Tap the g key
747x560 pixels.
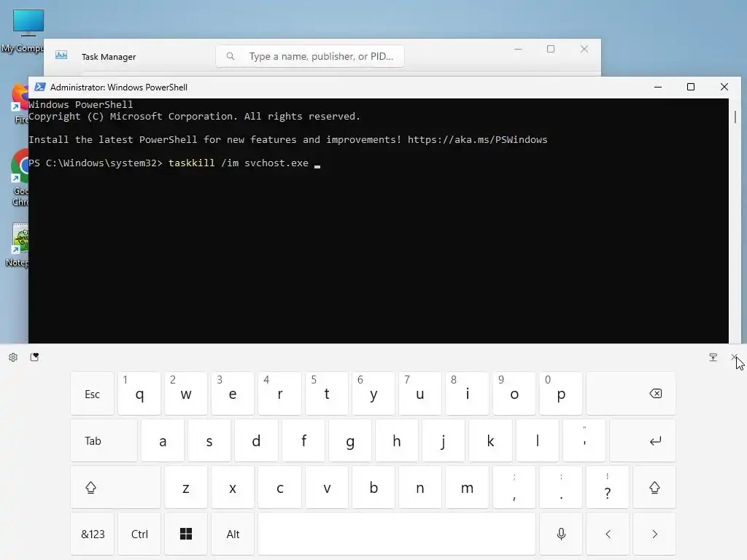pos(349,440)
